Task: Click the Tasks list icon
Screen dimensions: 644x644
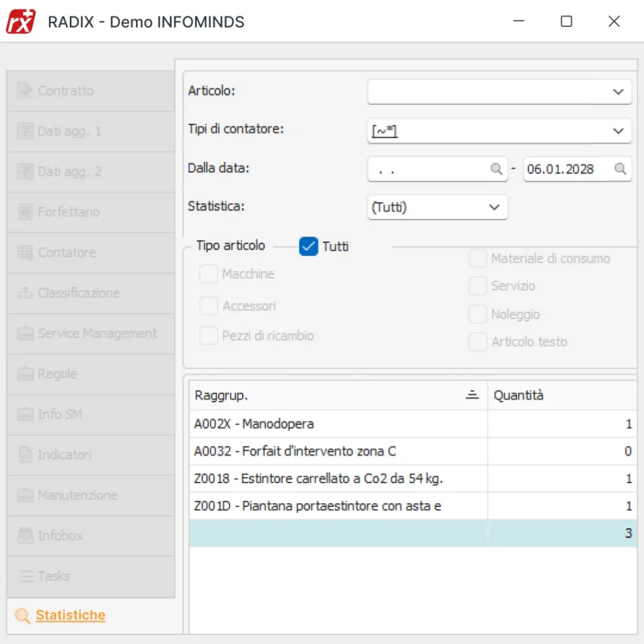Action: coord(25,576)
